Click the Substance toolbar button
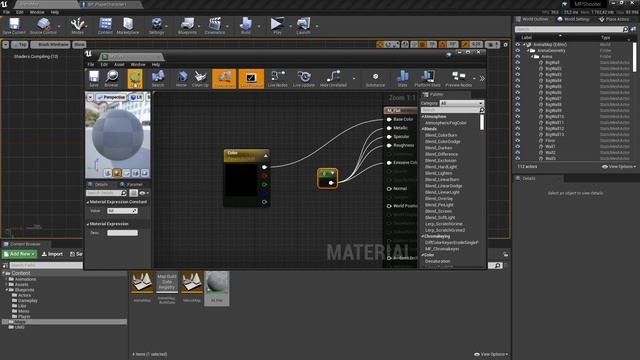The image size is (640, 360). (375, 78)
